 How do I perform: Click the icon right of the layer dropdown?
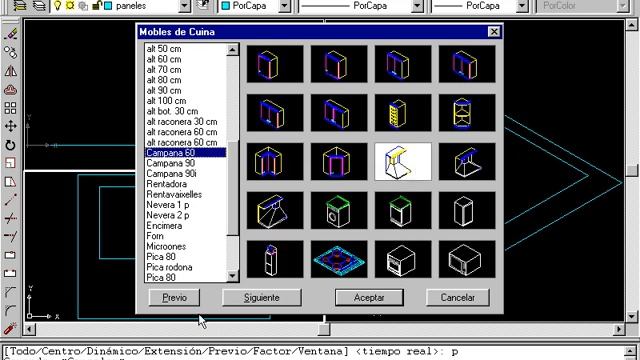[202, 5]
